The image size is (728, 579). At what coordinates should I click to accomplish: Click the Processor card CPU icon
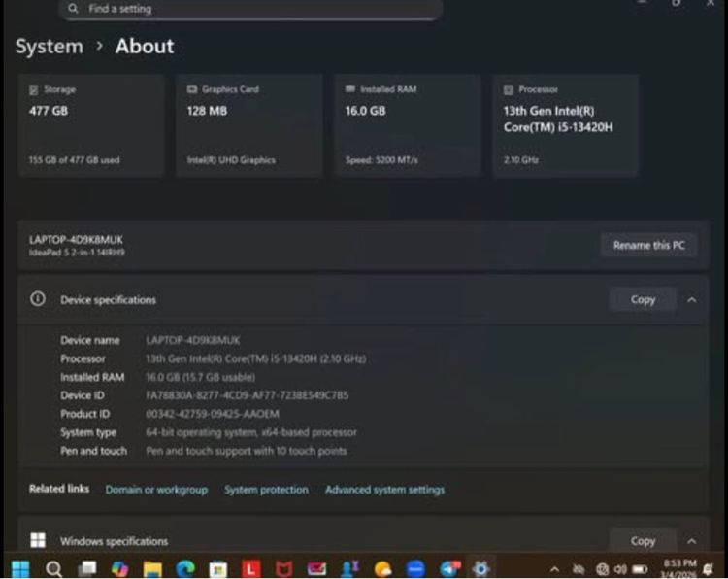[x=509, y=90]
